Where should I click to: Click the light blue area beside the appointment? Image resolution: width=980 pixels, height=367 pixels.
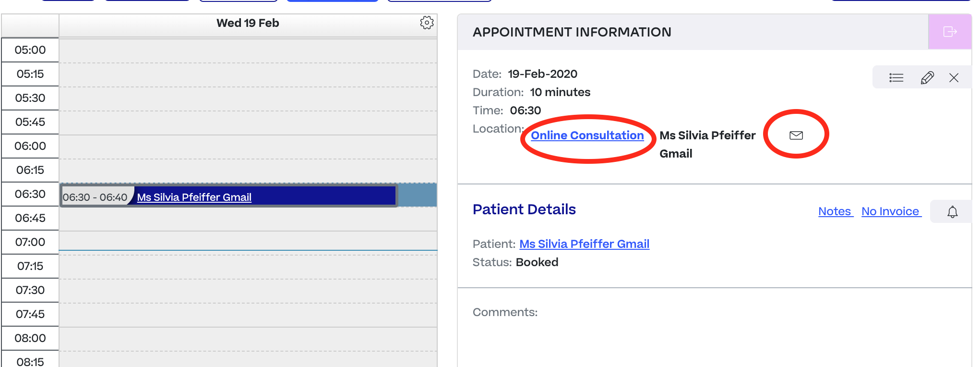click(418, 195)
